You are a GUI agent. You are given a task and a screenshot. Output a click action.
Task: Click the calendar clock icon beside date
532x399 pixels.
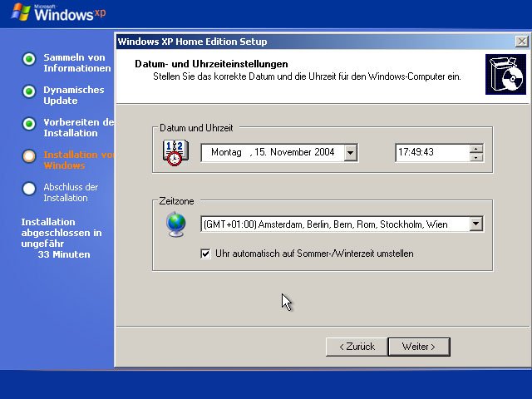click(175, 152)
